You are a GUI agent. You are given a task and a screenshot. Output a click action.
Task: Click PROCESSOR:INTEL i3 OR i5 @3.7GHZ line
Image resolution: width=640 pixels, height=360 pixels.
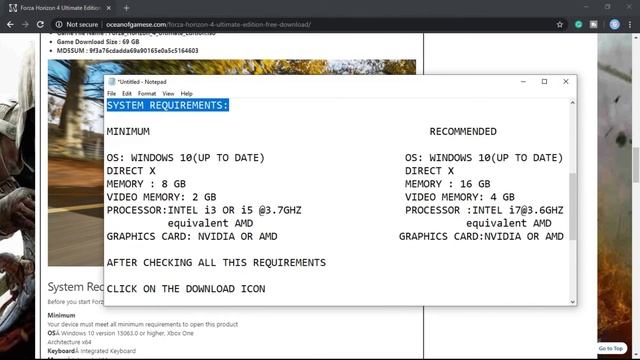(x=204, y=210)
